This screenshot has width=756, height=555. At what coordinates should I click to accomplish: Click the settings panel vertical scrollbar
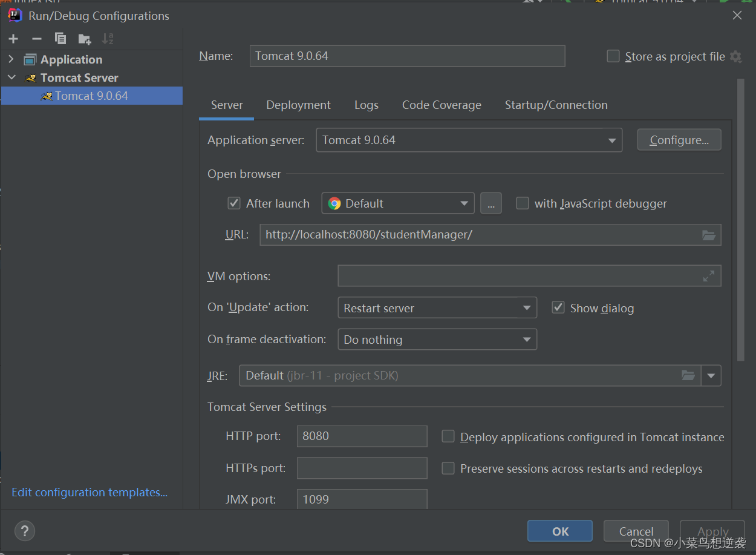coord(741,221)
